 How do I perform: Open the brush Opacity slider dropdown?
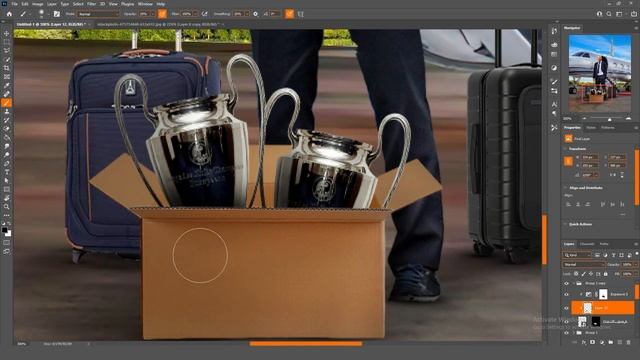point(153,14)
